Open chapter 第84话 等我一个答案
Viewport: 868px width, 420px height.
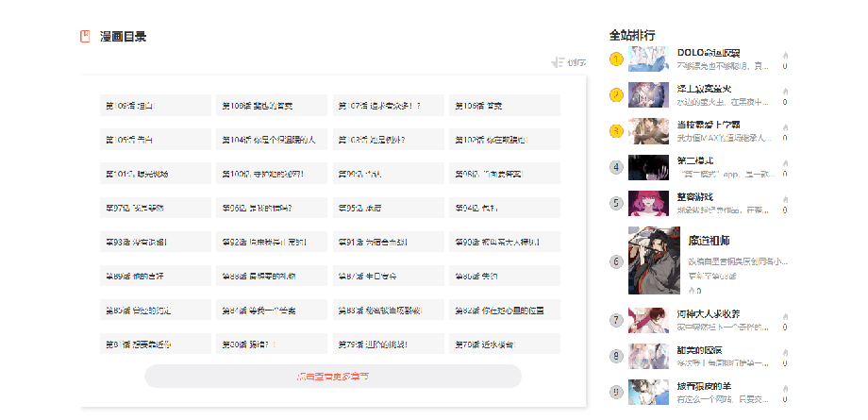(272, 310)
